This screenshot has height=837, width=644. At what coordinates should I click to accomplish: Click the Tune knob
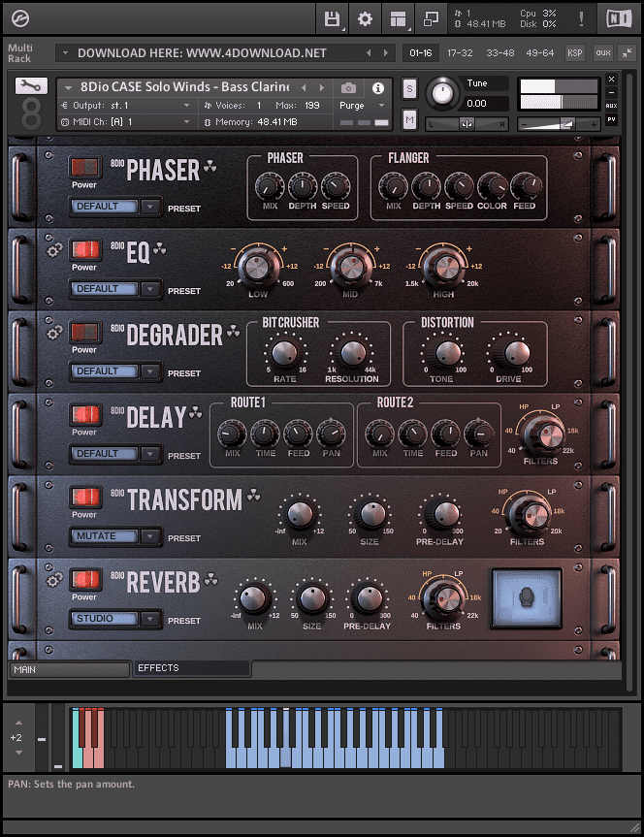tap(442, 93)
